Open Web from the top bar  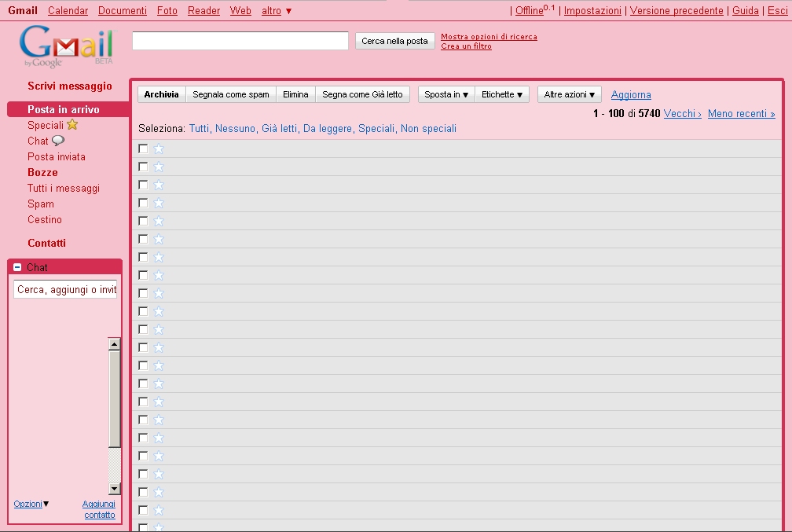point(240,11)
